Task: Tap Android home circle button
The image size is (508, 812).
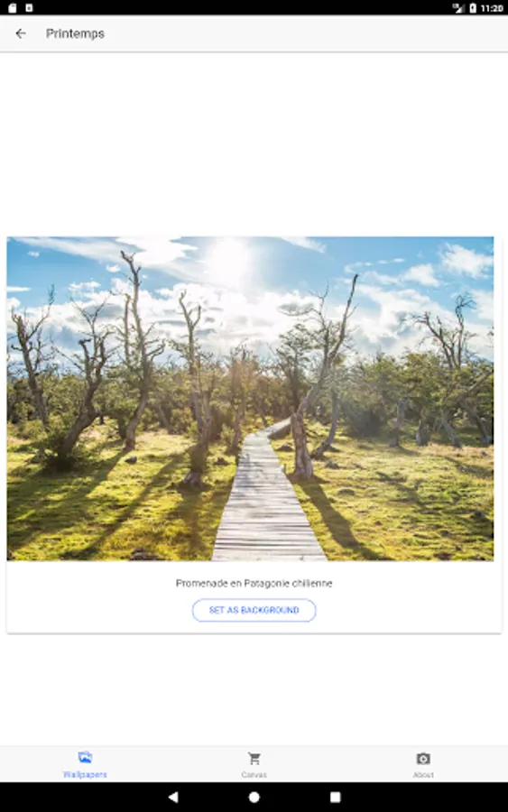Action: [x=254, y=797]
